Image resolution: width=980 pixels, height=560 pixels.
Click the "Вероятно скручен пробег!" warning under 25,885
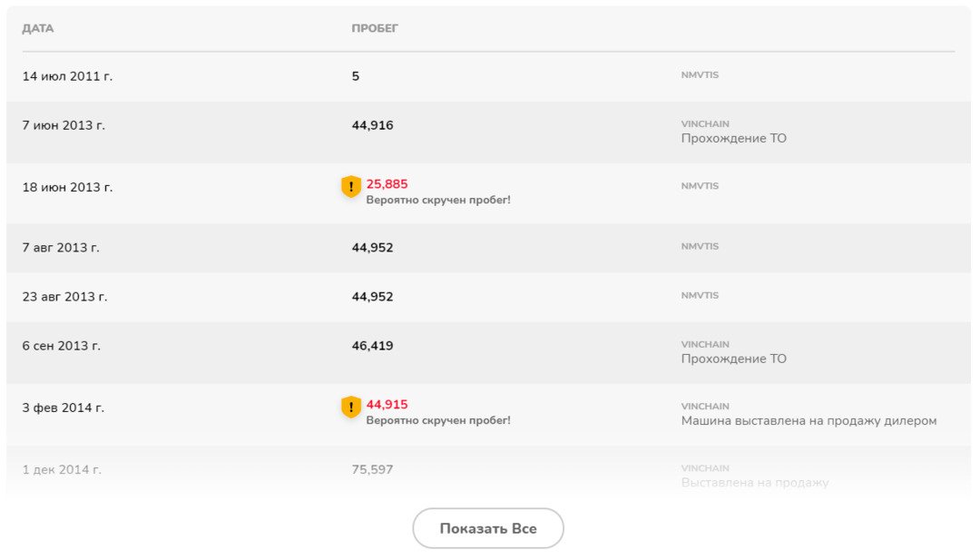(x=438, y=200)
